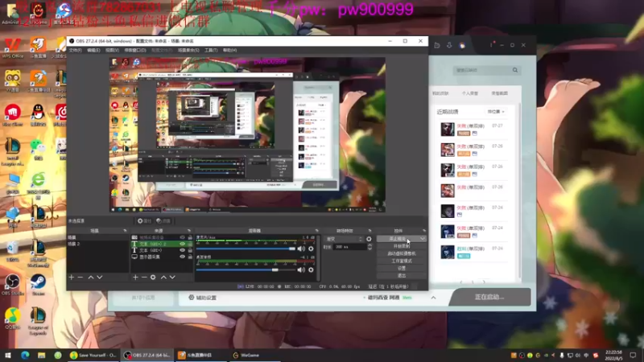Viewport: 644px width, 362px height.
Task: Move selected source up in sources list
Action: coord(163,278)
